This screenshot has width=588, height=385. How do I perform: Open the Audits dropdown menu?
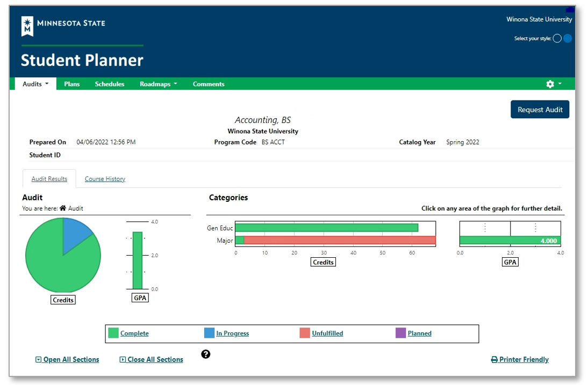click(35, 84)
